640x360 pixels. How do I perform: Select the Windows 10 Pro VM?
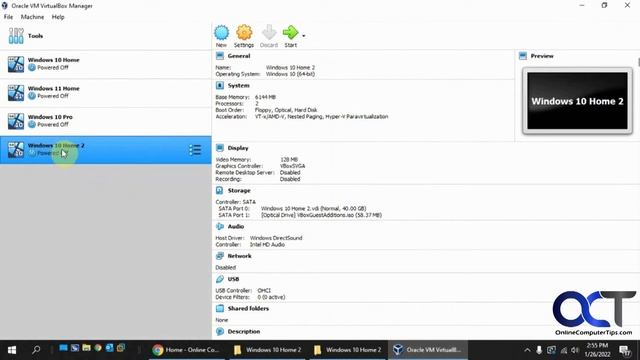[x=106, y=121]
